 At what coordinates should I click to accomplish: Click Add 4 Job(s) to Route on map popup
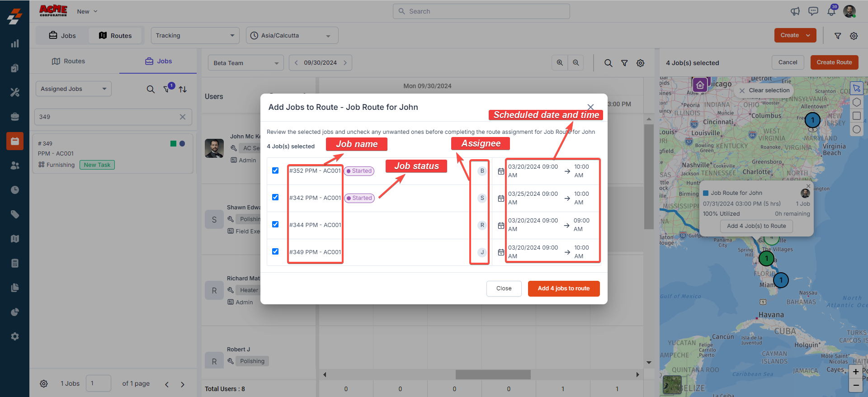coord(756,226)
